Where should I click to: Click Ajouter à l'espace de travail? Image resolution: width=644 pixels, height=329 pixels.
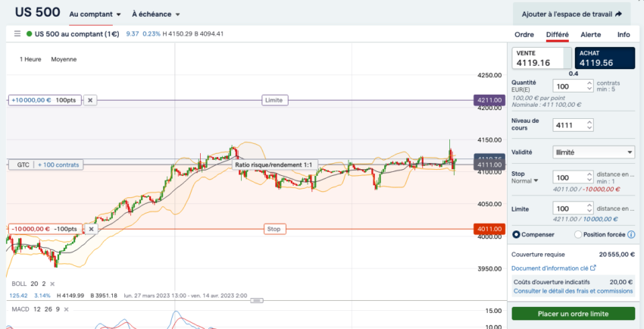click(x=571, y=14)
